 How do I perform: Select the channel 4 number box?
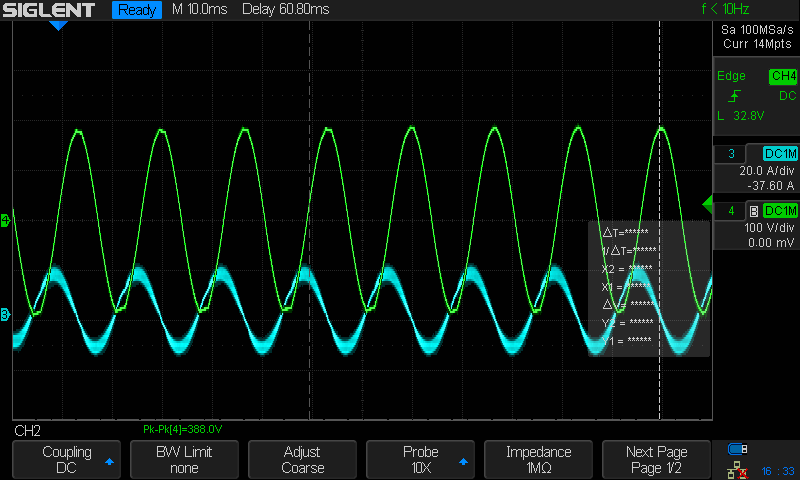click(x=731, y=211)
